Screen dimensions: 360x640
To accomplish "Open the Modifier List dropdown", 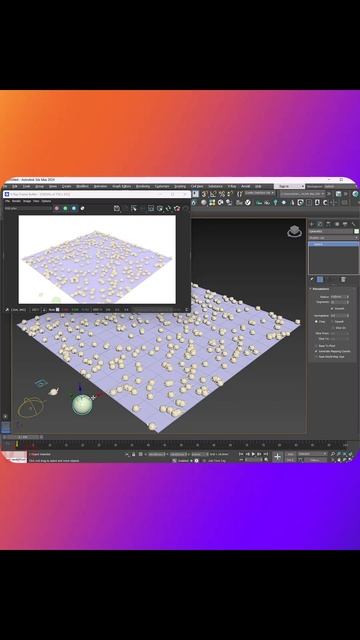I will point(333,238).
